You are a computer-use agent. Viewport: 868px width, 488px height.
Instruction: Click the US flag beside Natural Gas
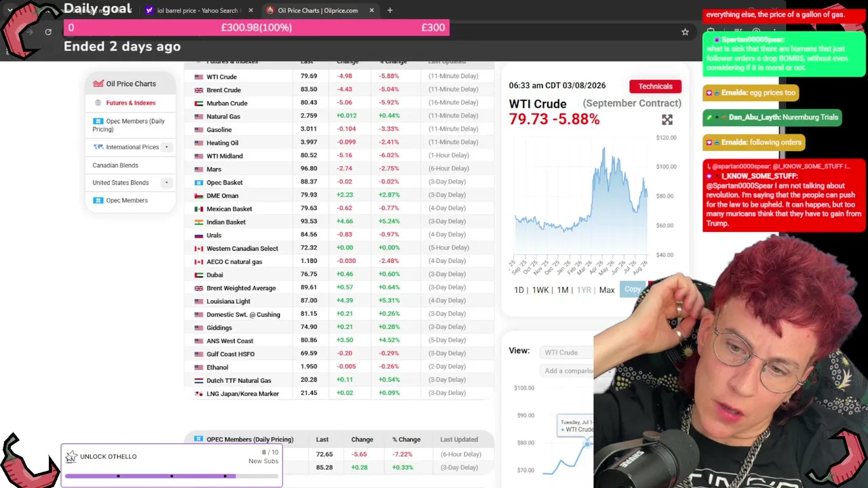click(x=199, y=117)
